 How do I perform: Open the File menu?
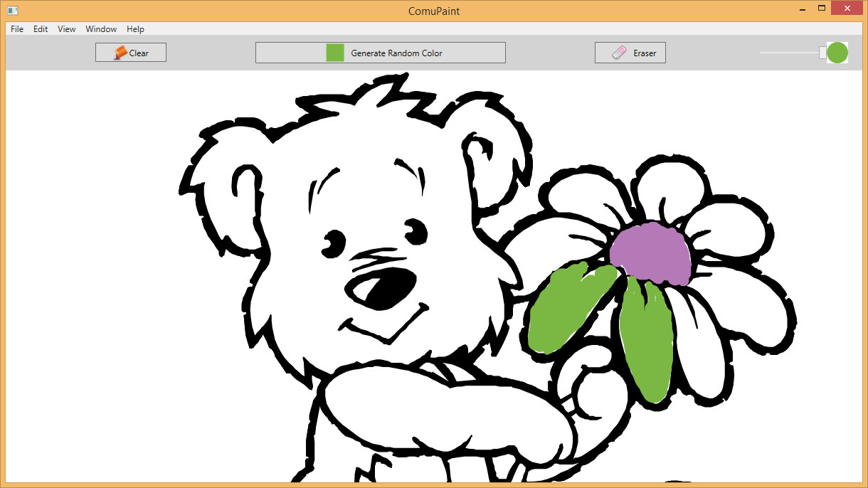17,29
